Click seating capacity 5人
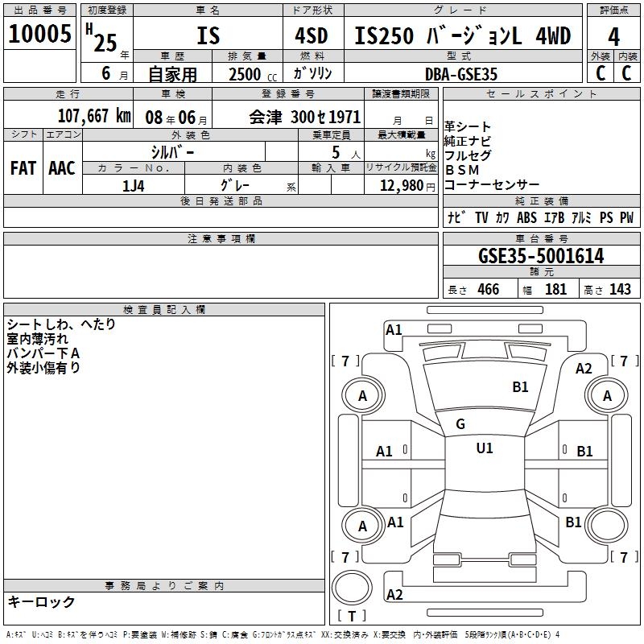The width and height of the screenshot is (644, 644). tap(346, 153)
